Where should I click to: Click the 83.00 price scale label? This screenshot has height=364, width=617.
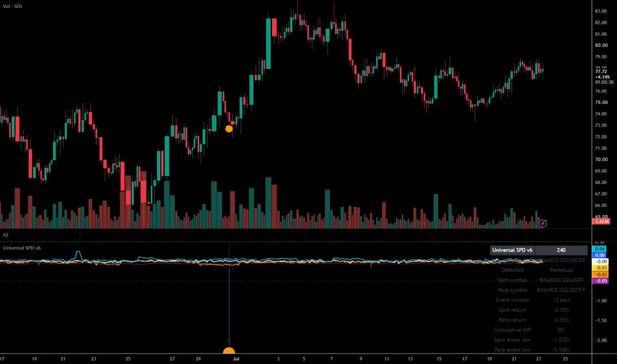point(600,11)
